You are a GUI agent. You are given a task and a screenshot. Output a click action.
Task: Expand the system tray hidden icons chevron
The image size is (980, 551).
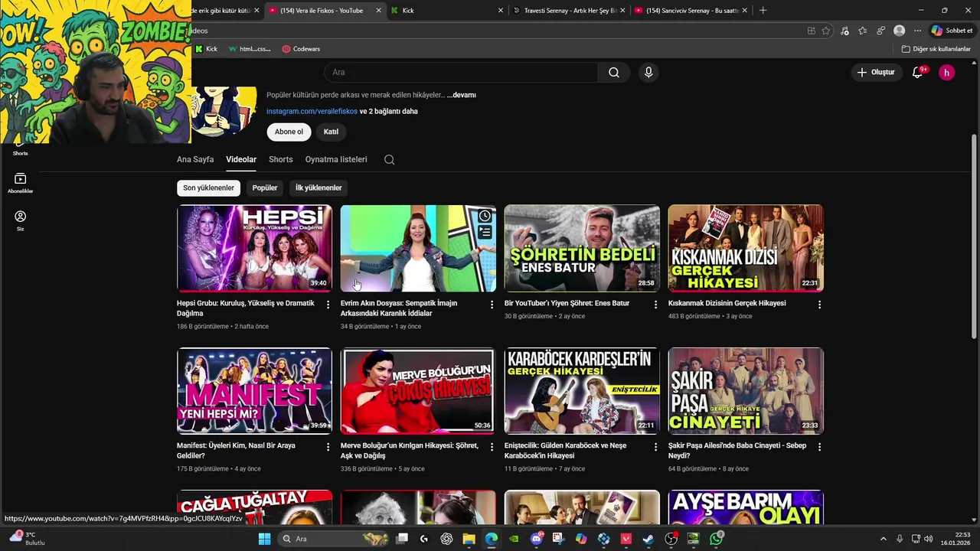coord(883,539)
